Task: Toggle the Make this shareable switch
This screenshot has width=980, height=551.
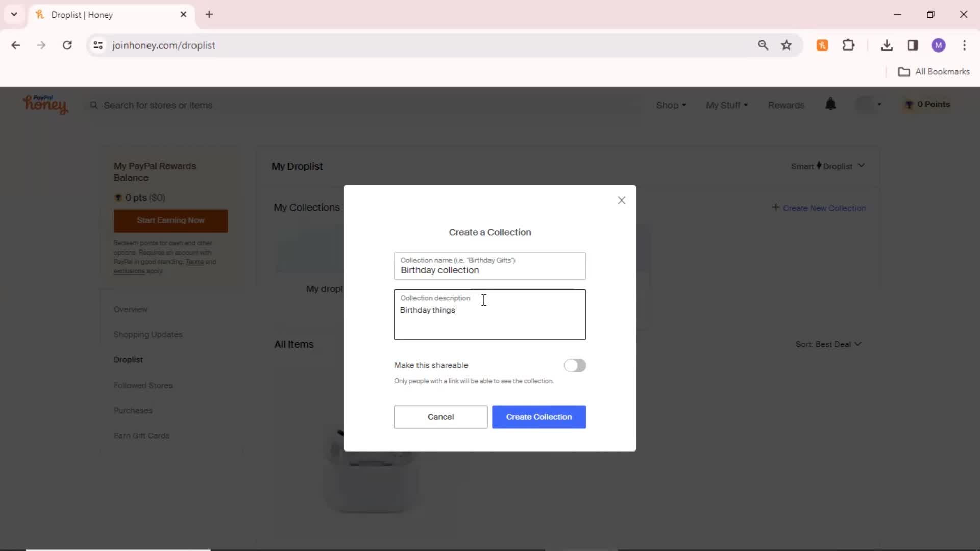Action: (x=575, y=365)
